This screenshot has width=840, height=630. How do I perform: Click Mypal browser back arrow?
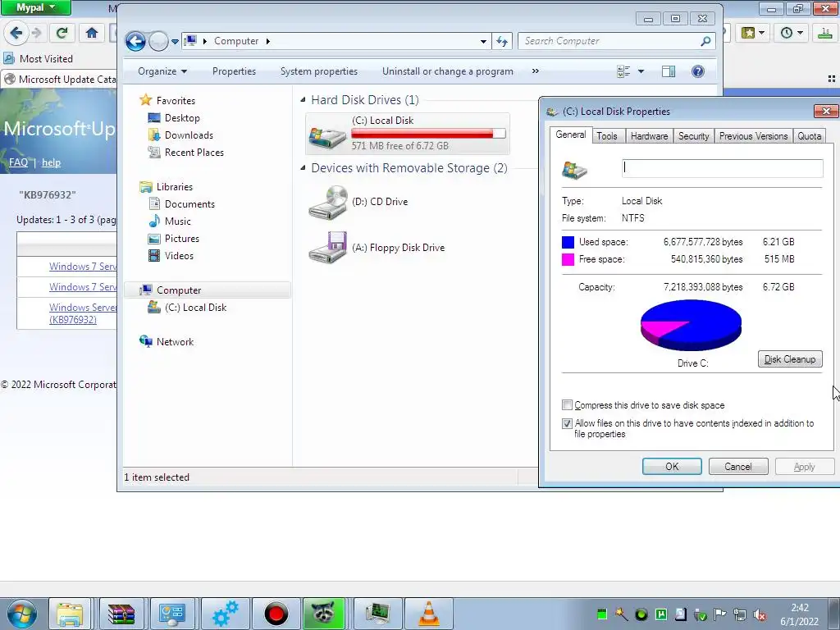point(16,33)
